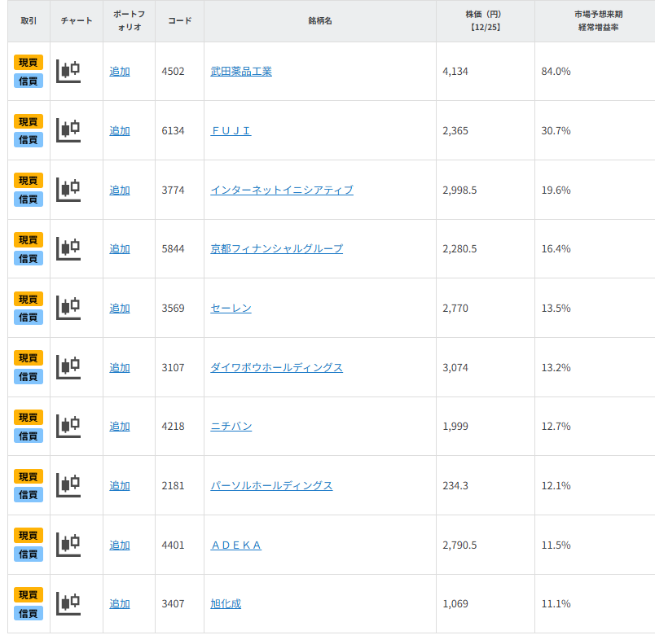Screen dimensions: 655x644
Task: View the ニチバン candlestick chart icon
Action: (x=68, y=426)
